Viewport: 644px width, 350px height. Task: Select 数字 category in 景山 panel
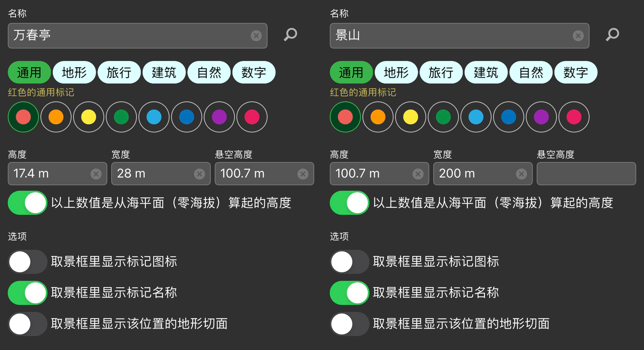(576, 72)
